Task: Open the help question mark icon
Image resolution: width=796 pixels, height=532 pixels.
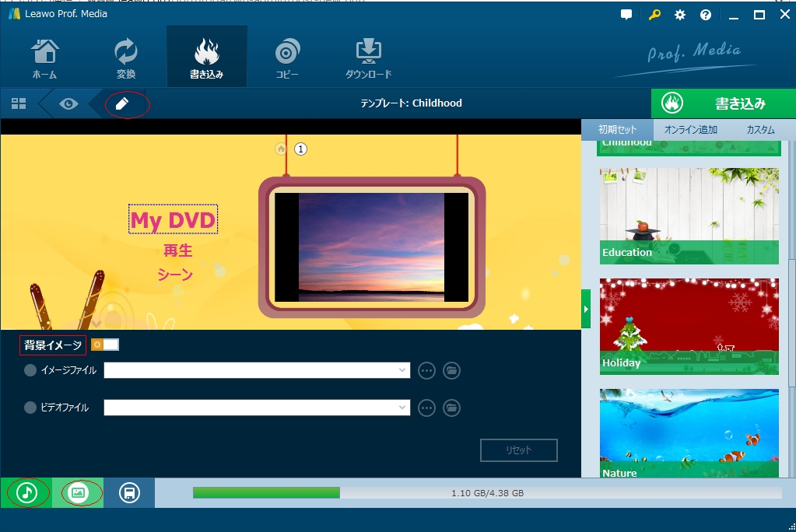Action: 706,15
